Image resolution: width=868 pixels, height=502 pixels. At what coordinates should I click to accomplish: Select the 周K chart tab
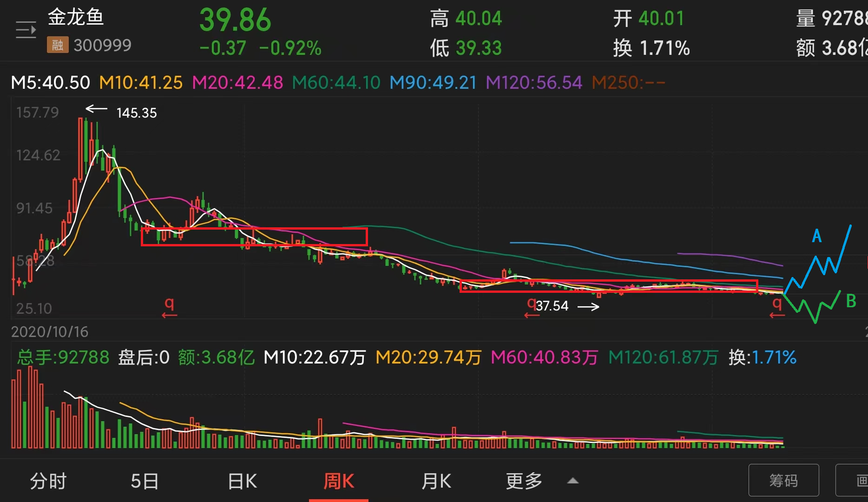click(x=339, y=481)
